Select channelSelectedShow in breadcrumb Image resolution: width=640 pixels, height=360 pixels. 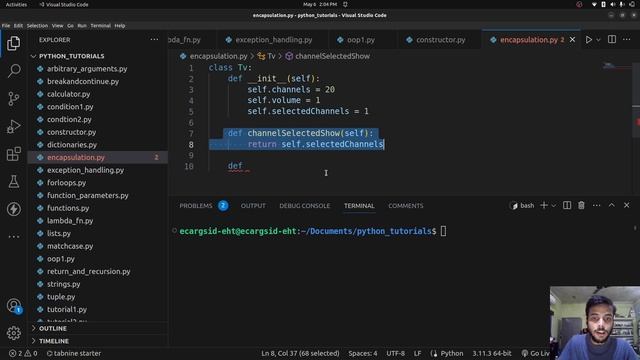[328, 56]
